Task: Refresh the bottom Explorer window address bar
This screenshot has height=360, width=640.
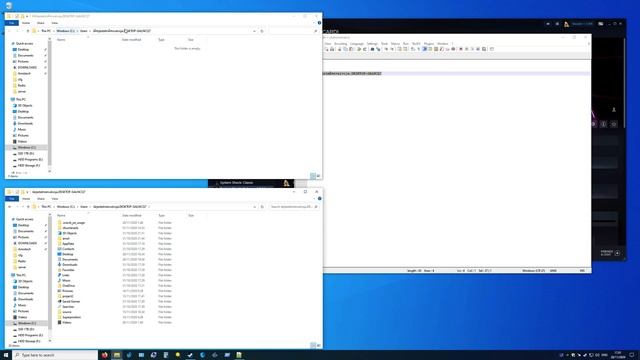Action: 262,207
